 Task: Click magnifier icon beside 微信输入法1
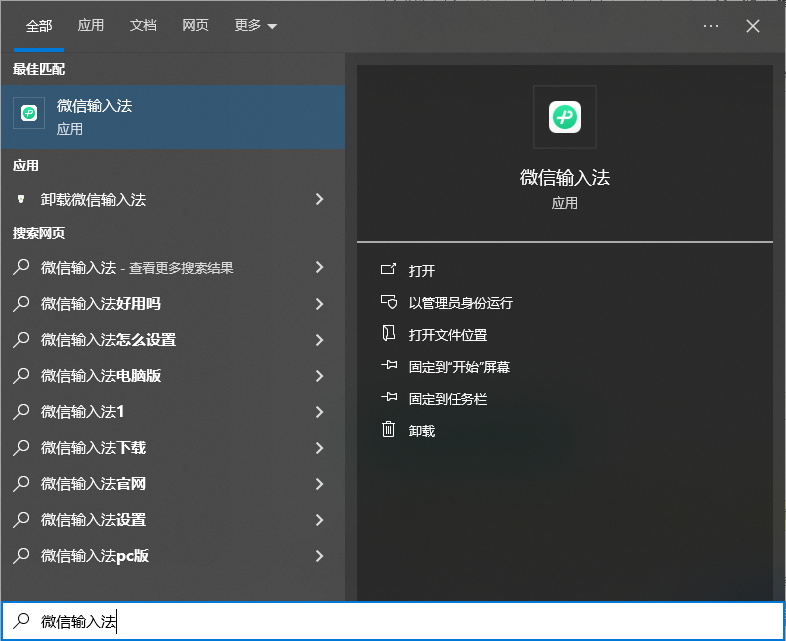click(x=21, y=411)
